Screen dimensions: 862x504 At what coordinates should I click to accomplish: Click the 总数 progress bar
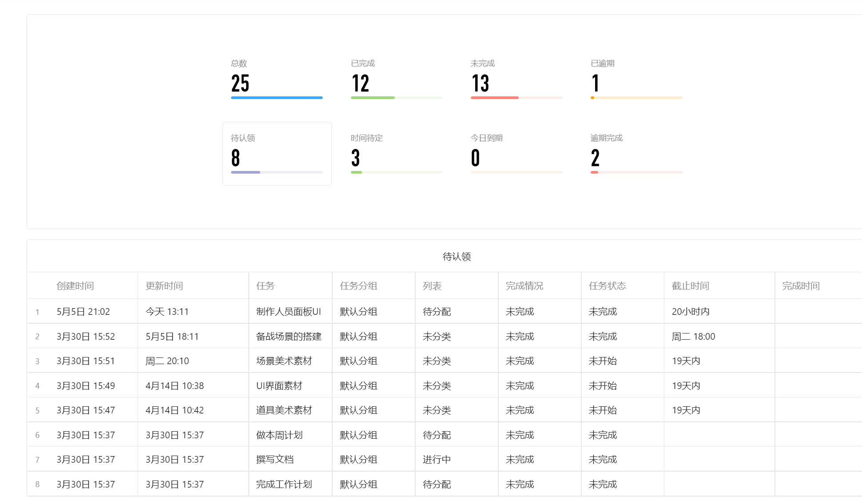tap(277, 97)
